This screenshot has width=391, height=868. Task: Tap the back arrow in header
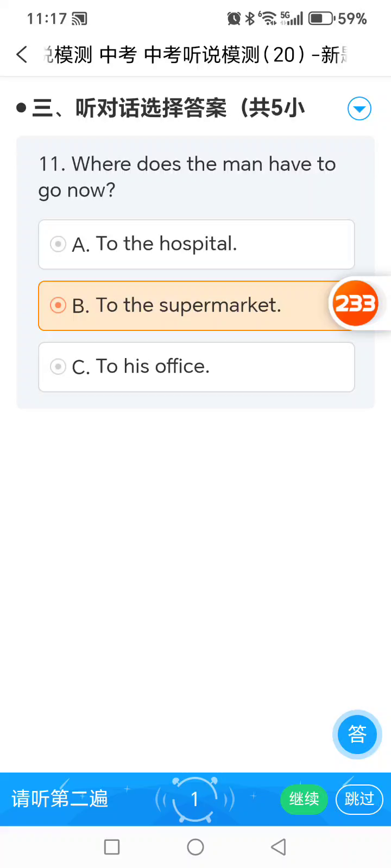point(22,54)
